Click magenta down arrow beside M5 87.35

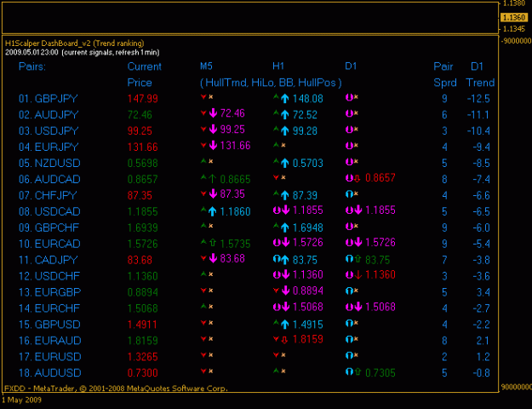coord(213,194)
